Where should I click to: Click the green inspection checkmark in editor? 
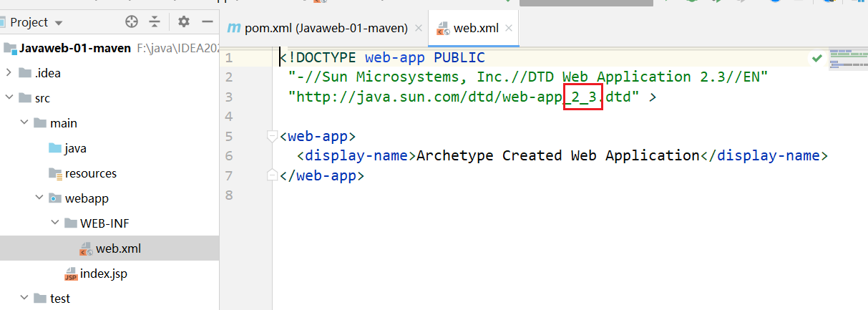click(x=816, y=57)
